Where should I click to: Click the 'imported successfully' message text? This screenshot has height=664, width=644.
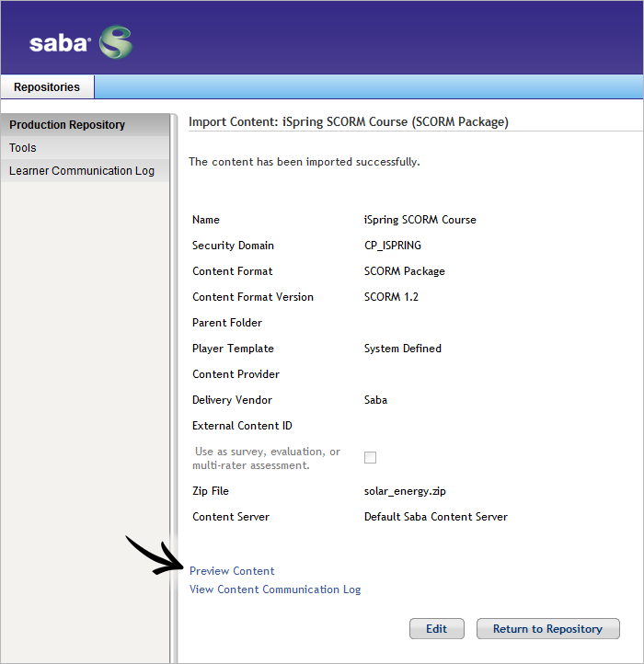point(305,162)
